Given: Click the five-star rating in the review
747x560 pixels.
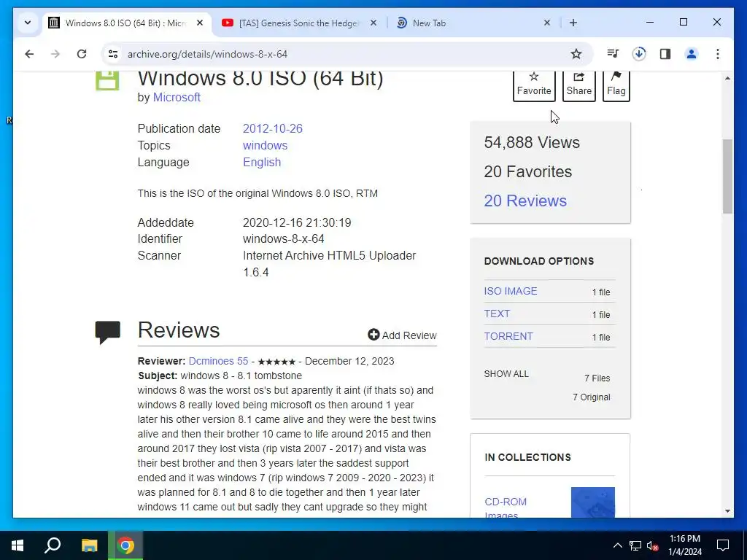Looking at the screenshot, I should pos(276,362).
